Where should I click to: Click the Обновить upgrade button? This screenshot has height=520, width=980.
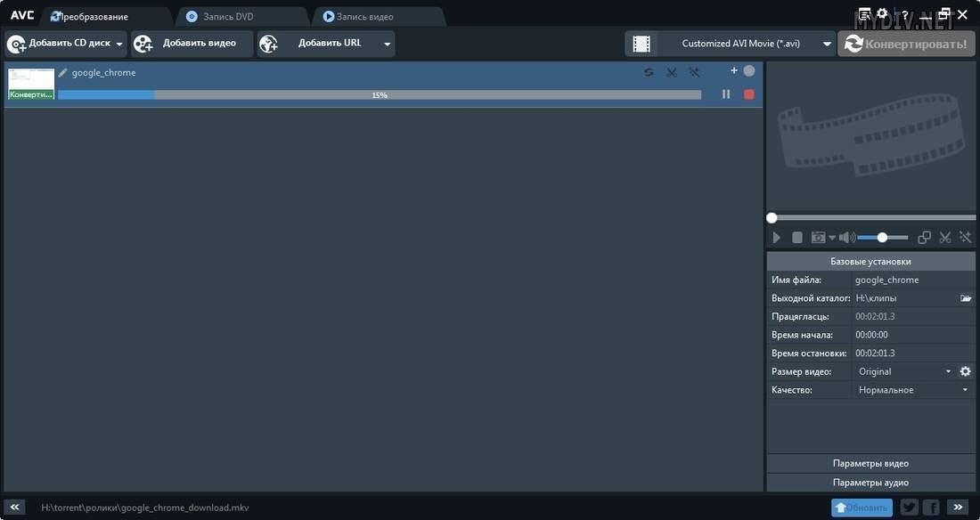click(x=862, y=508)
